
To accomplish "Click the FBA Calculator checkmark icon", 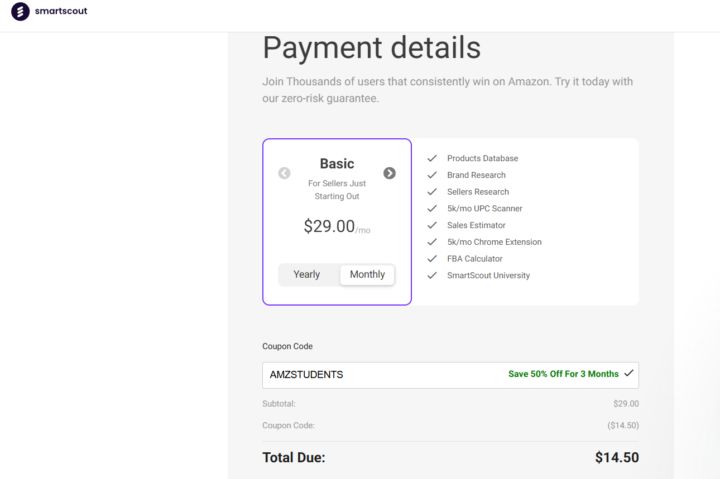I will tap(432, 258).
